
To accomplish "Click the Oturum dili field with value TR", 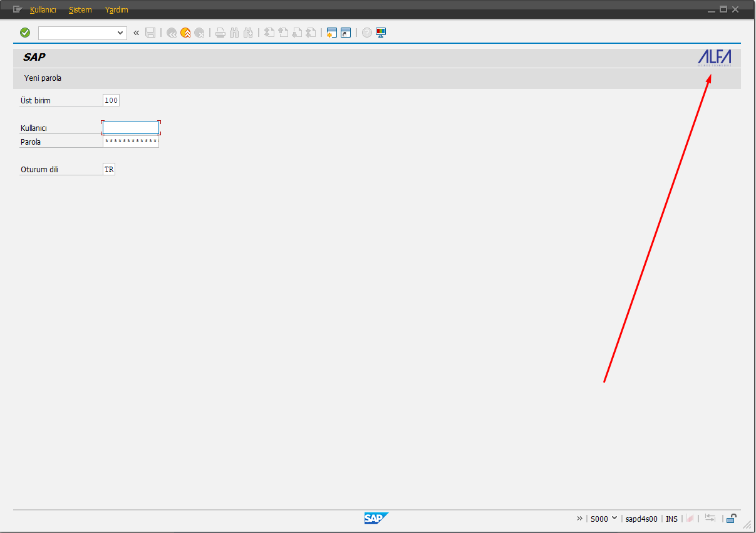I will click(109, 169).
